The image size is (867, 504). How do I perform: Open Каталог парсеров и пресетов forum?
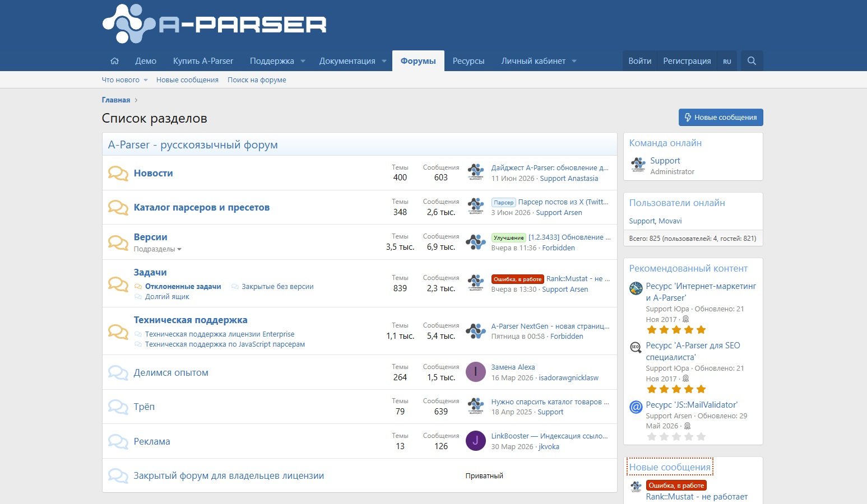pyautogui.click(x=202, y=207)
